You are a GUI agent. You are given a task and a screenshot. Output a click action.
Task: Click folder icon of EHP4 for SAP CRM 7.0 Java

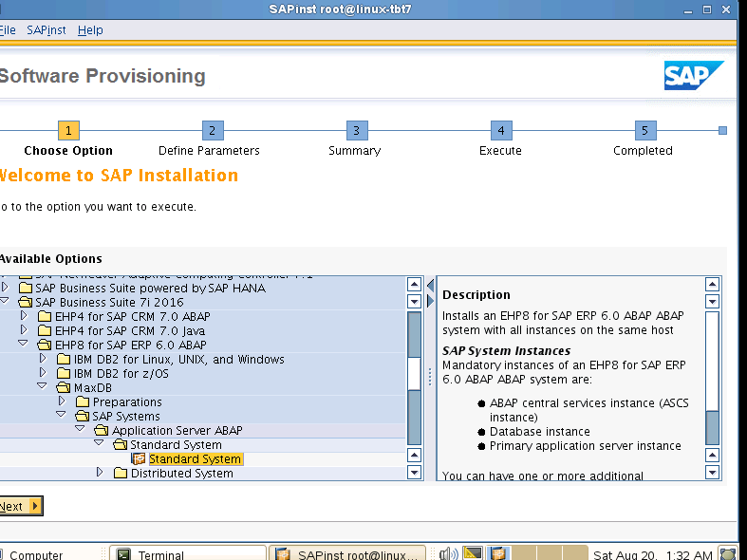coord(45,331)
